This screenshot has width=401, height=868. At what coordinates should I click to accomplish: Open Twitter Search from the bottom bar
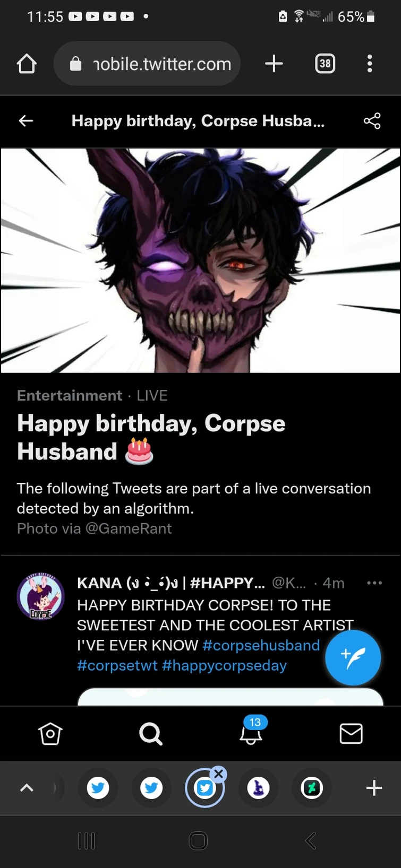coord(150,734)
